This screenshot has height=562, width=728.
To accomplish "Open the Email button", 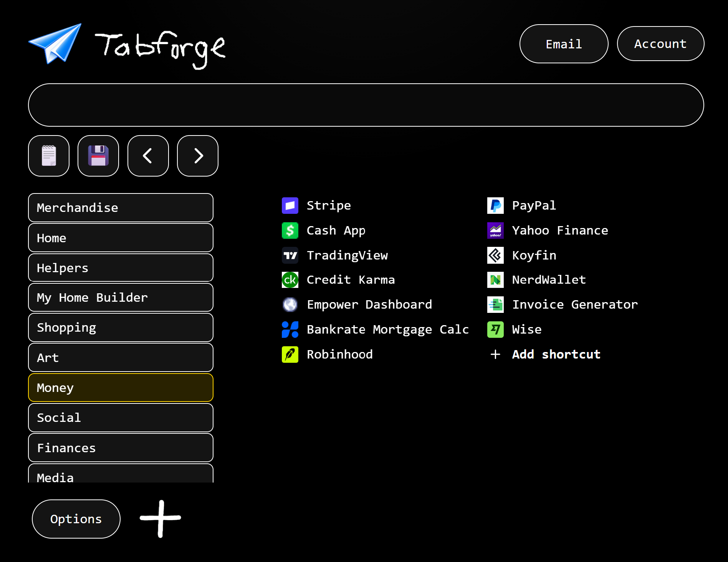I will (564, 44).
